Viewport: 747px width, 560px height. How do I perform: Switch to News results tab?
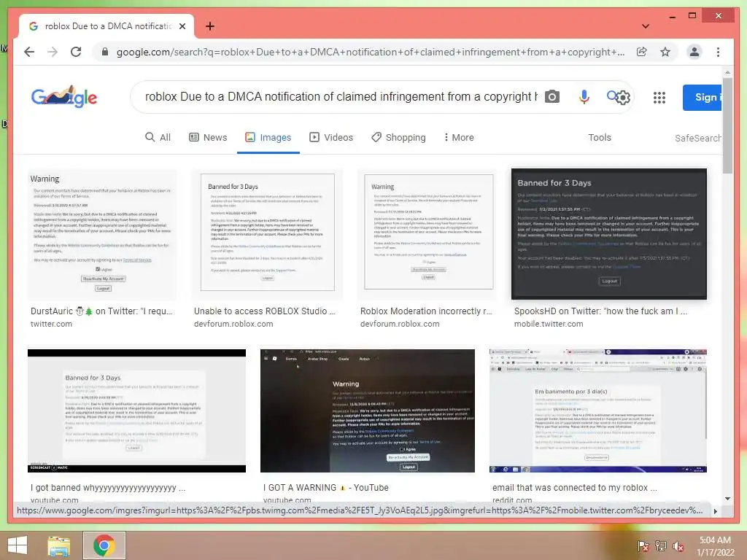click(208, 138)
